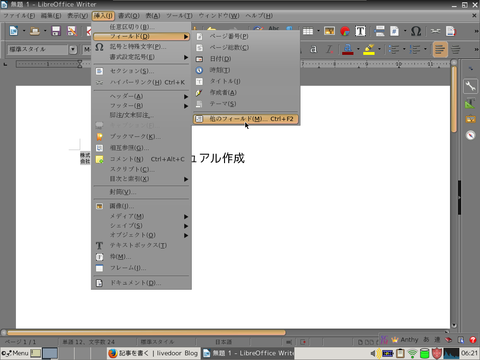Expand the Insert Table dropdown arrow
This screenshot has height=360, width=480.
point(318,31)
